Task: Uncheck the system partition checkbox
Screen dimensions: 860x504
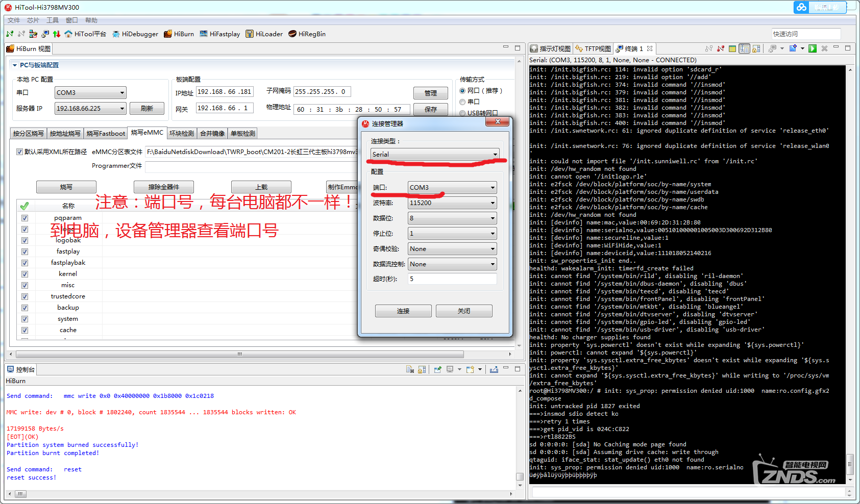Action: [x=24, y=319]
